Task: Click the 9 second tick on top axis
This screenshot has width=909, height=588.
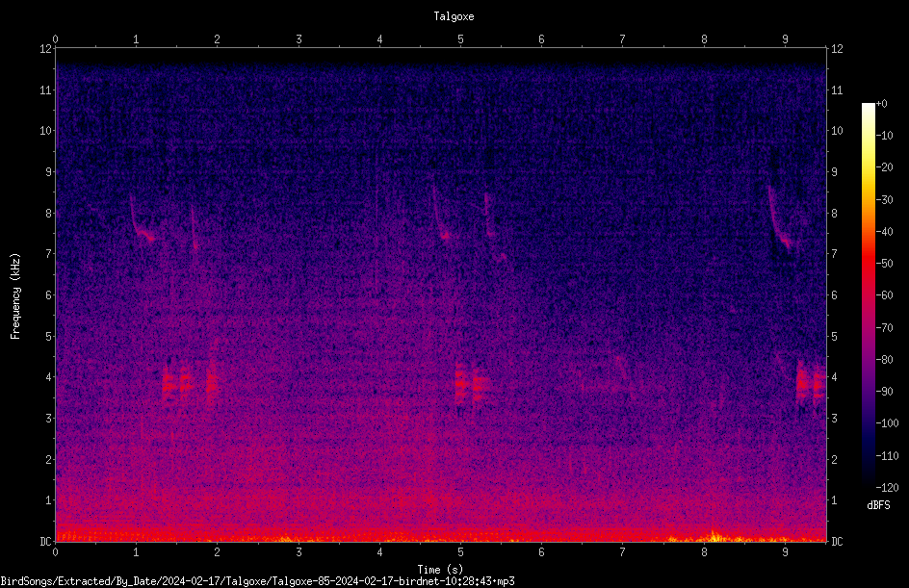Action: pyautogui.click(x=785, y=38)
